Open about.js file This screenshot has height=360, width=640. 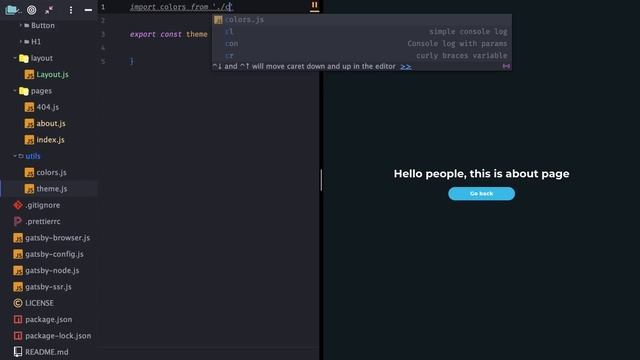point(51,123)
